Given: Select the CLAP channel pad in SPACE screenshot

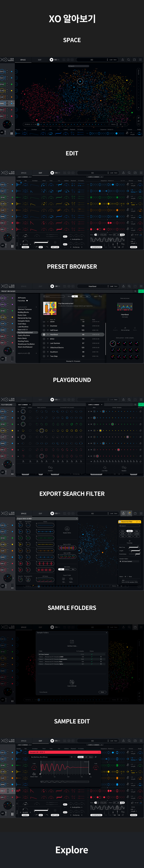Looking at the screenshot, I should point(2,97).
